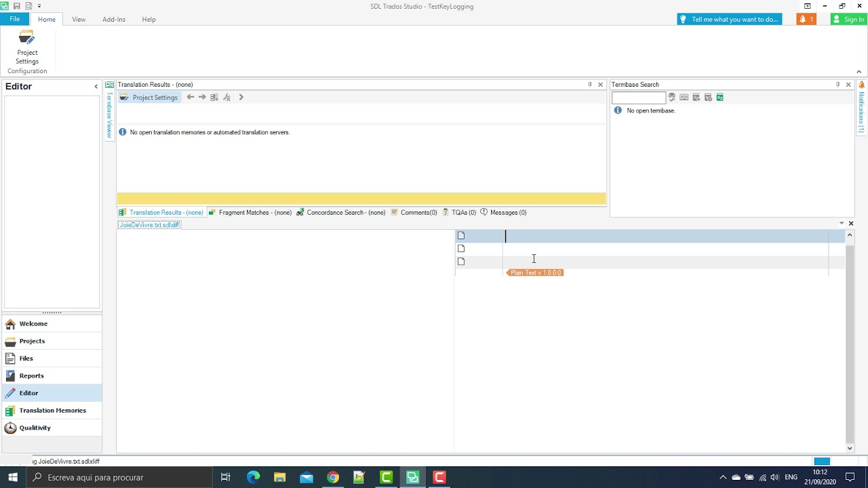Image resolution: width=868 pixels, height=488 pixels.
Task: Switch to the Home ribbon tab
Action: [x=47, y=19]
